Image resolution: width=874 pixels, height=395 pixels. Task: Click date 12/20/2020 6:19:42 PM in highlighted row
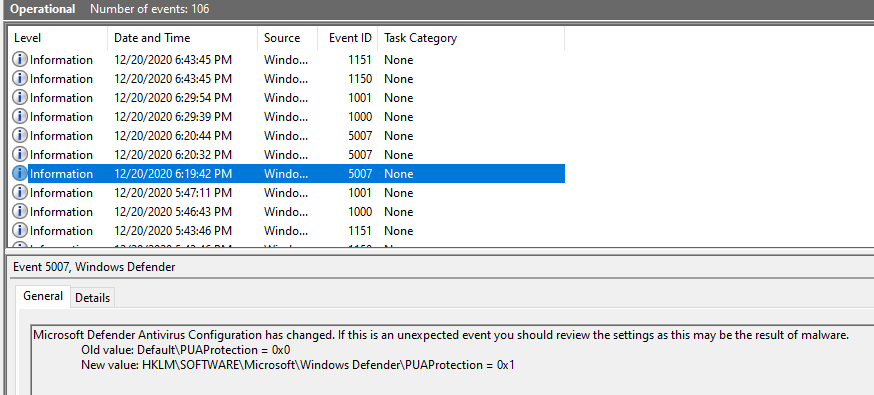[173, 173]
